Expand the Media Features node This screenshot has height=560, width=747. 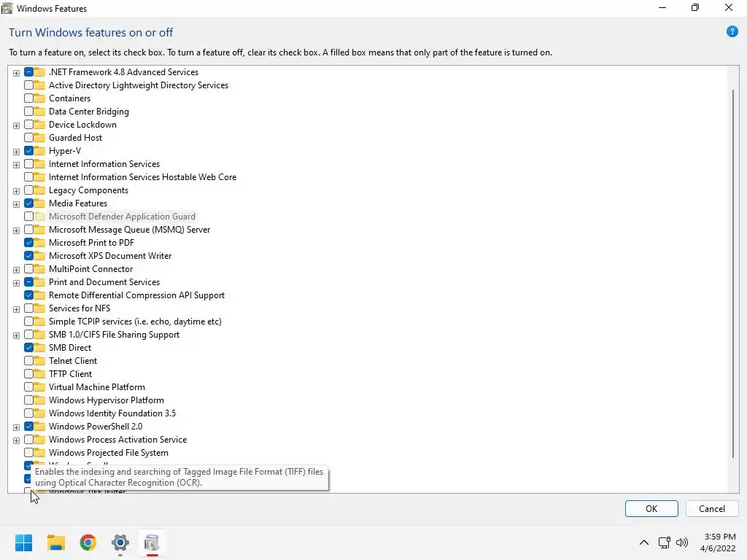pos(16,204)
